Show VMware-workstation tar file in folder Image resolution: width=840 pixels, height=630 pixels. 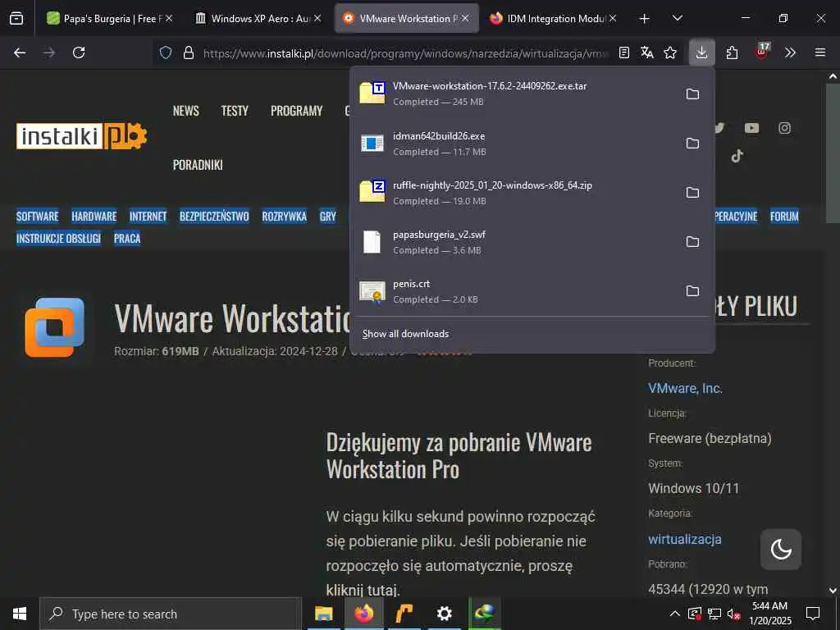[692, 94]
